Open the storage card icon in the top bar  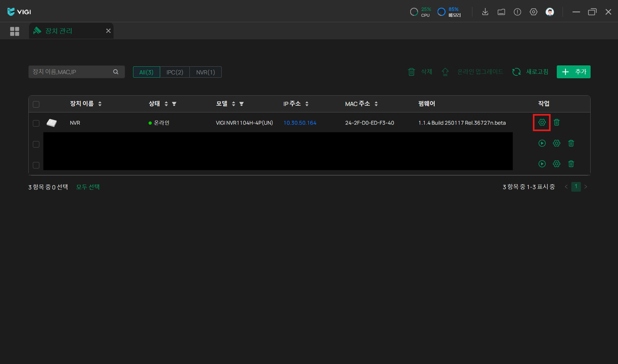[x=501, y=12]
